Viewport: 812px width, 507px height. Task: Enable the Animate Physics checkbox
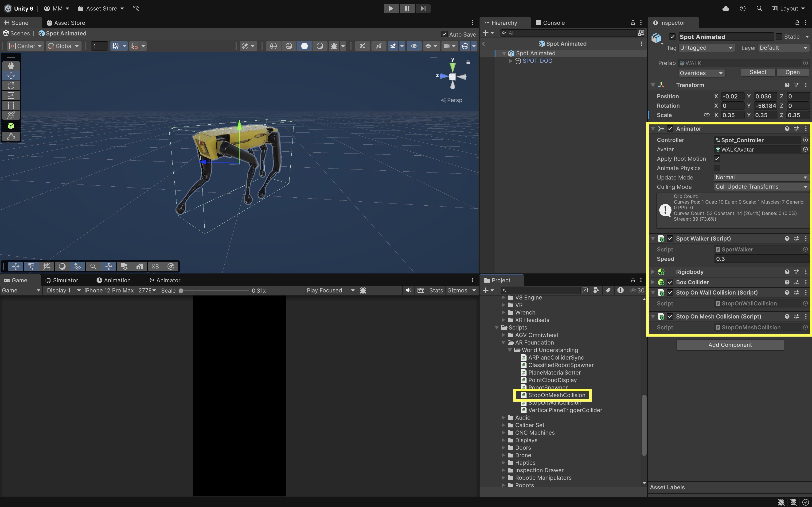(717, 168)
